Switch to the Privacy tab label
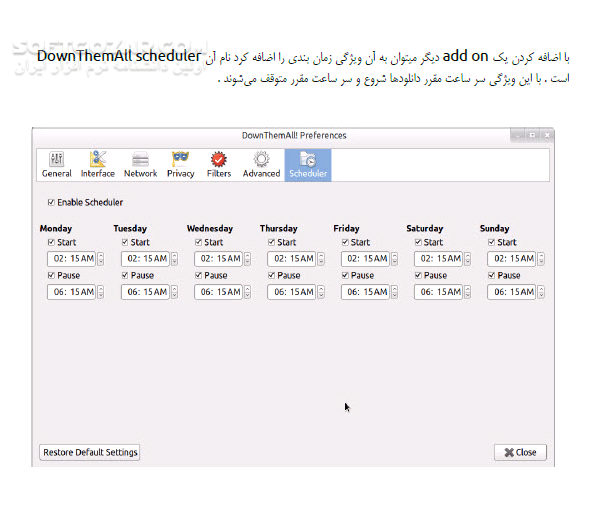Image resolution: width=600 pixels, height=510 pixels. coord(181,174)
